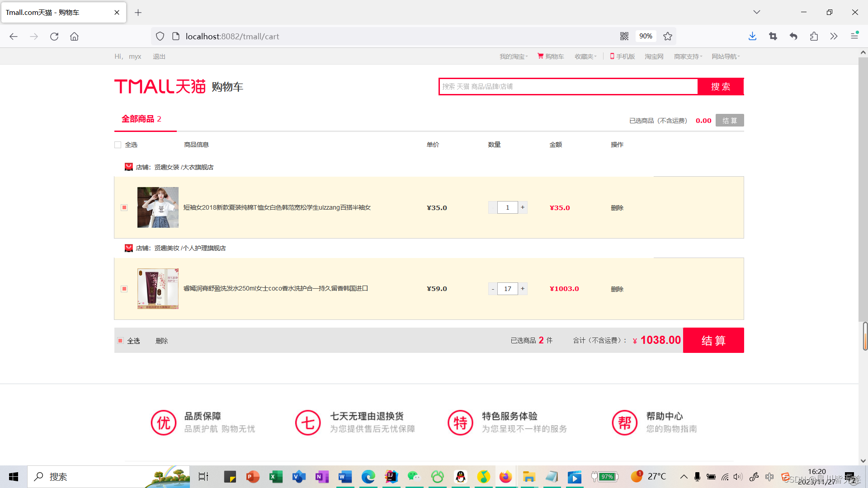Click the shampoo product thumbnail

(158, 289)
